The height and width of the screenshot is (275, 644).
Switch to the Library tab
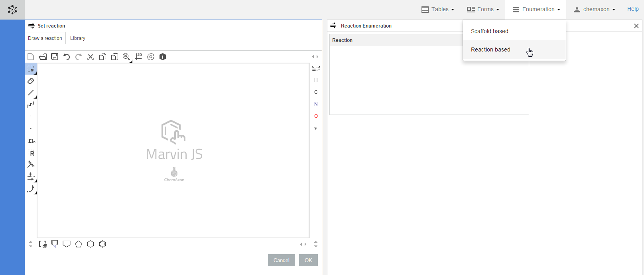click(78, 38)
